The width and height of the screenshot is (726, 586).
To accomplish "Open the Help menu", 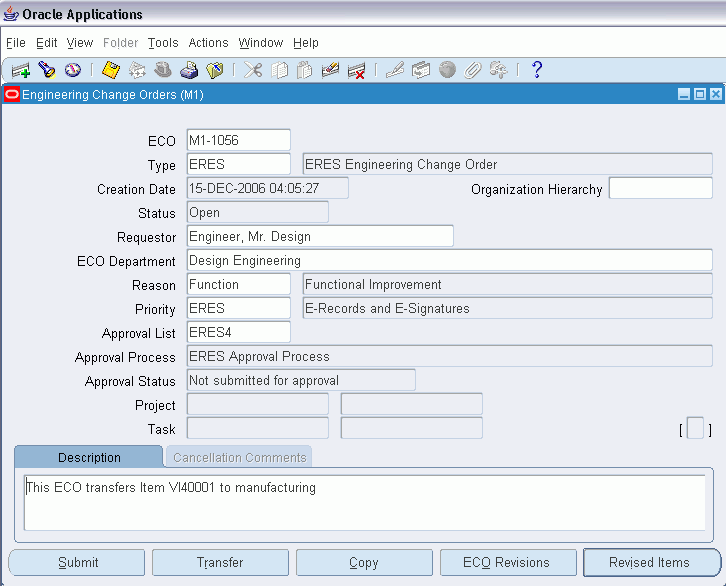I will click(306, 43).
